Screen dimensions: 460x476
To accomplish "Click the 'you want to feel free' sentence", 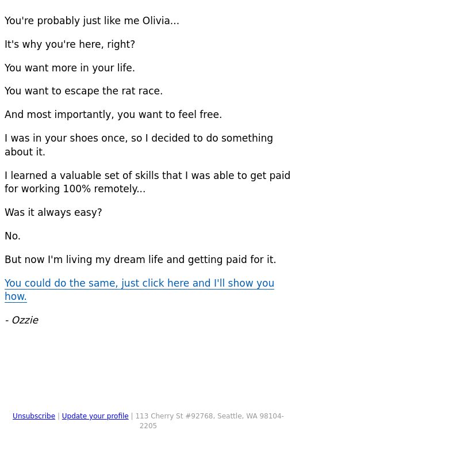I will [x=113, y=115].
